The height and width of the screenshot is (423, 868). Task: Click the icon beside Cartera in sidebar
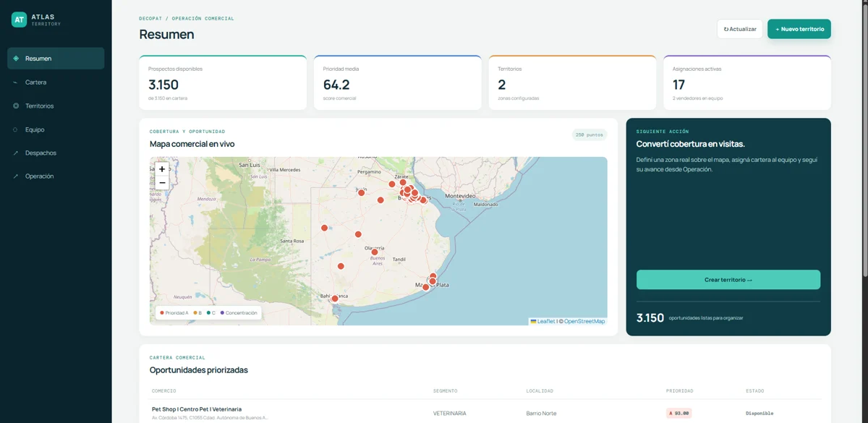click(x=16, y=82)
